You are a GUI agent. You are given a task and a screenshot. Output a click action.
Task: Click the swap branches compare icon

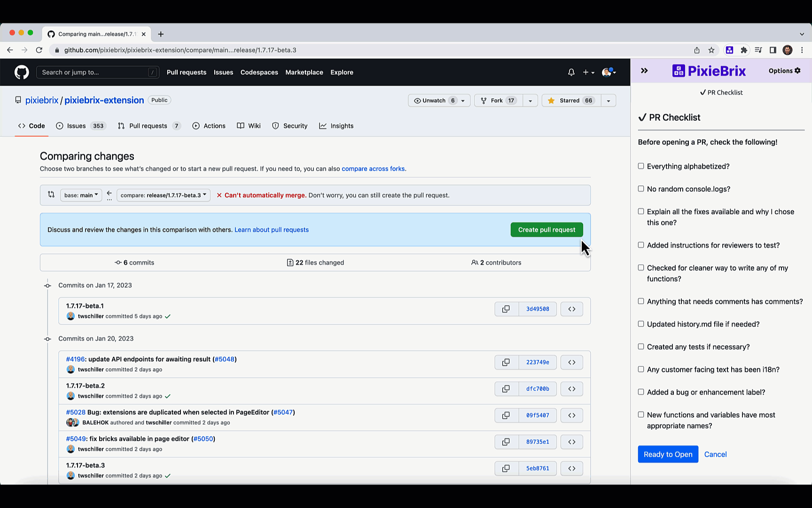click(x=51, y=195)
